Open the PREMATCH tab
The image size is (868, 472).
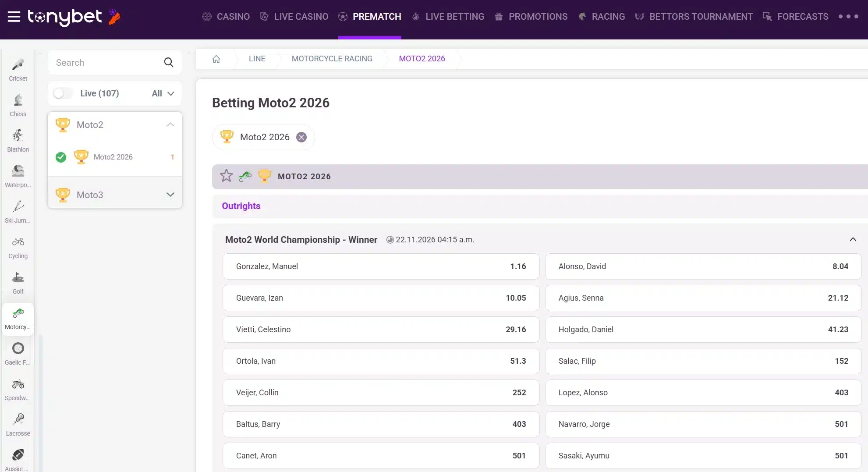point(370,17)
